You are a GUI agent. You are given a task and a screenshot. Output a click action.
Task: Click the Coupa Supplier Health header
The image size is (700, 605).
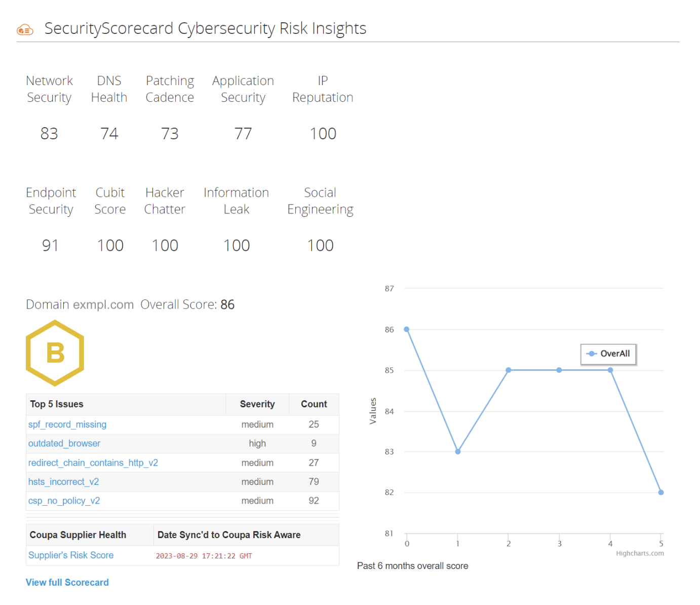coord(78,535)
